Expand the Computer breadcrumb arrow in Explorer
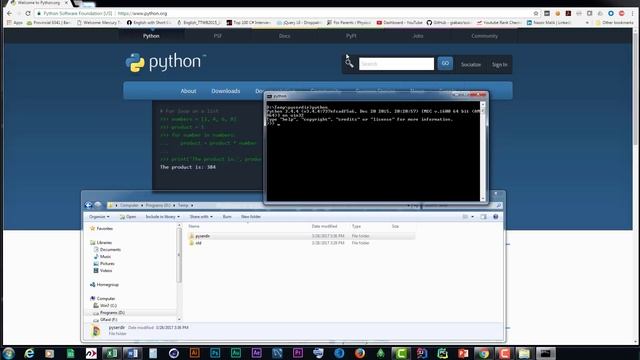The height and width of the screenshot is (360, 640). pos(142,205)
